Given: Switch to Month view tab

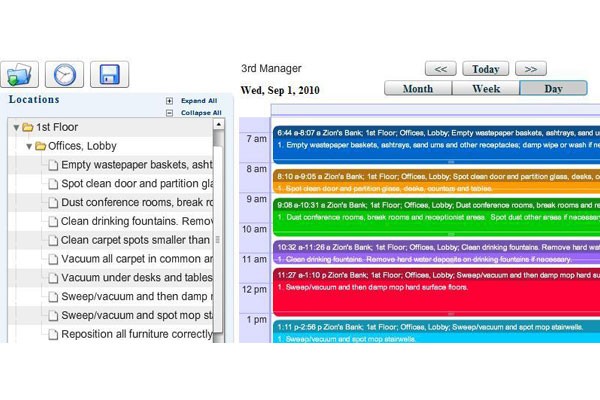Looking at the screenshot, I should point(417,88).
